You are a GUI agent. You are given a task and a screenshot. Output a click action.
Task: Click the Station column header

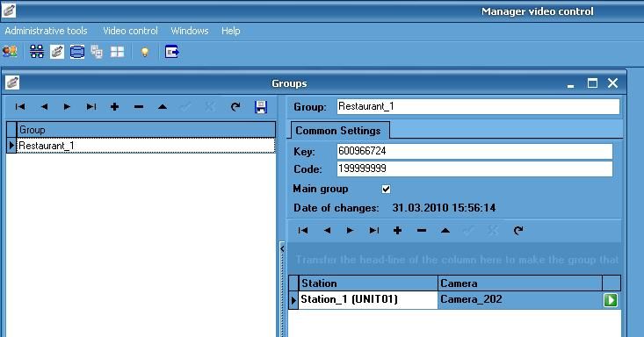[368, 283]
